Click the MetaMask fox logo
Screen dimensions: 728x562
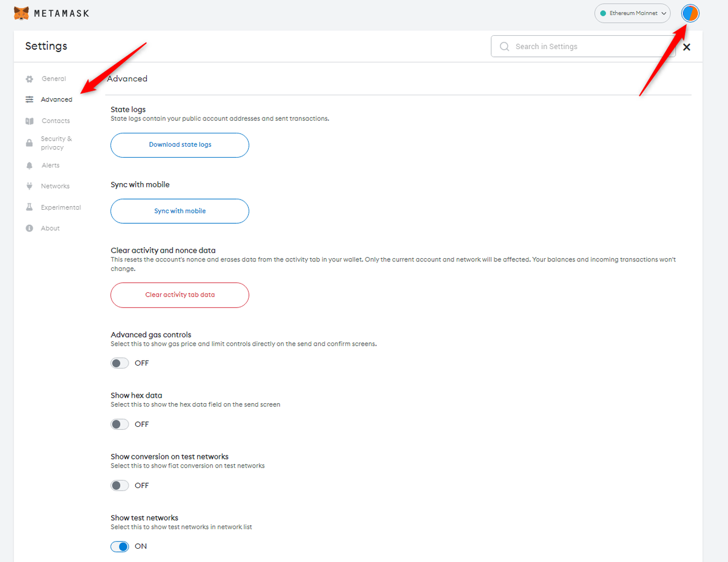point(21,12)
